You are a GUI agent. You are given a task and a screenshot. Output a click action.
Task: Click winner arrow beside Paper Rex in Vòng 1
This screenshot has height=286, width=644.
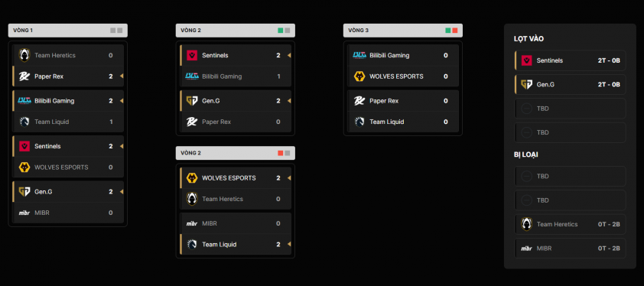coord(121,76)
